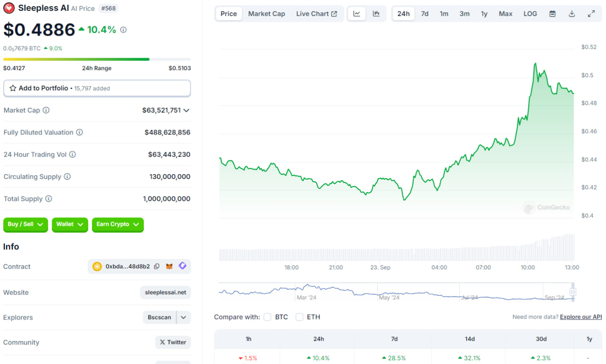This screenshot has height=364, width=606.
Task: Add token to MetaMask via fox icon
Action: (x=169, y=266)
